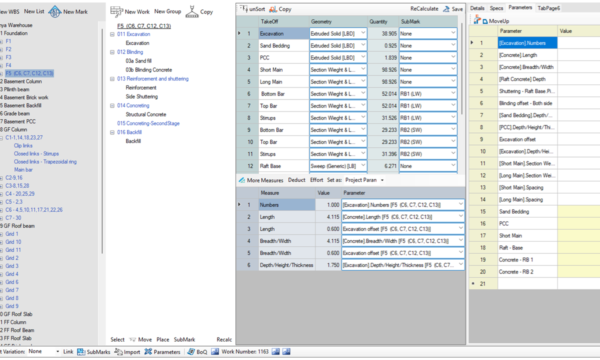Viewport: 600px width, 360px height.
Task: Select the Closed links - Trapezoidal ring item
Action: tap(45, 162)
